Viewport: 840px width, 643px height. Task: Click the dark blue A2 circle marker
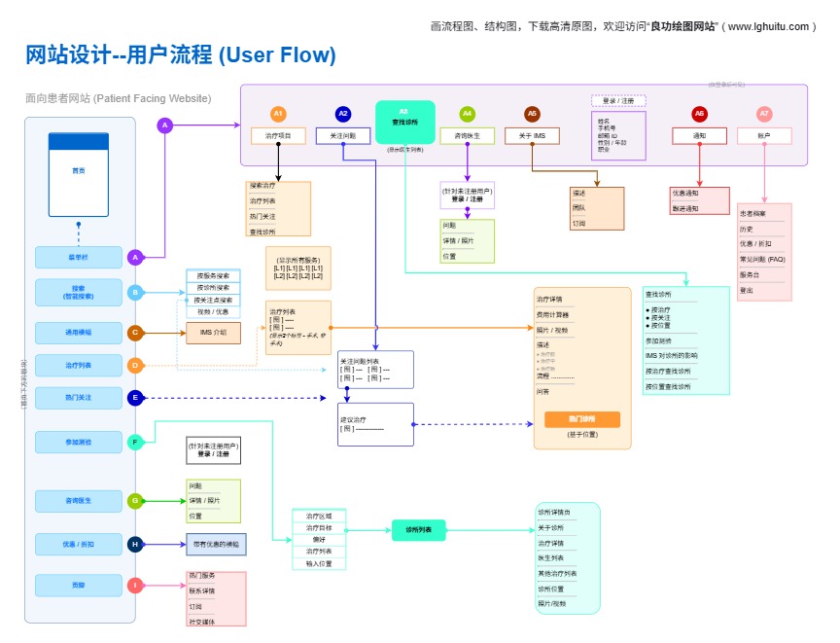[x=343, y=114]
